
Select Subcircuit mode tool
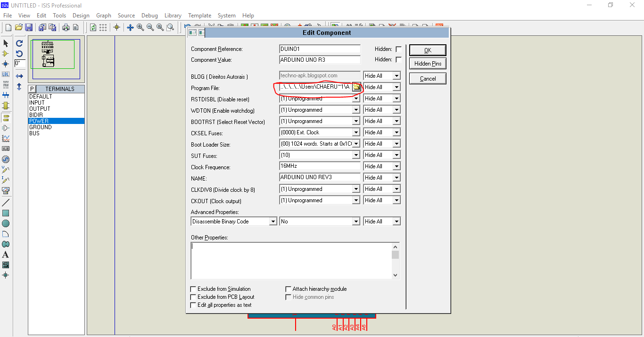[6, 106]
